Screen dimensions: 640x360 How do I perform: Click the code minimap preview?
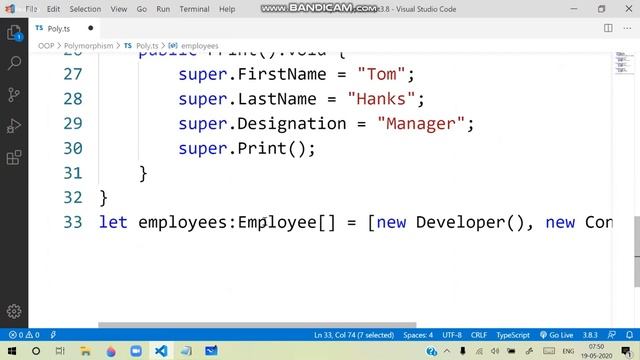[x=623, y=63]
